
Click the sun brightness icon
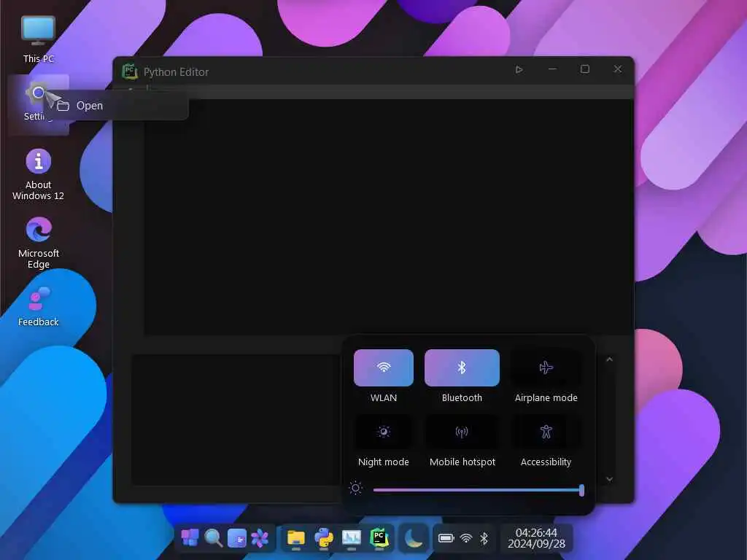point(355,488)
